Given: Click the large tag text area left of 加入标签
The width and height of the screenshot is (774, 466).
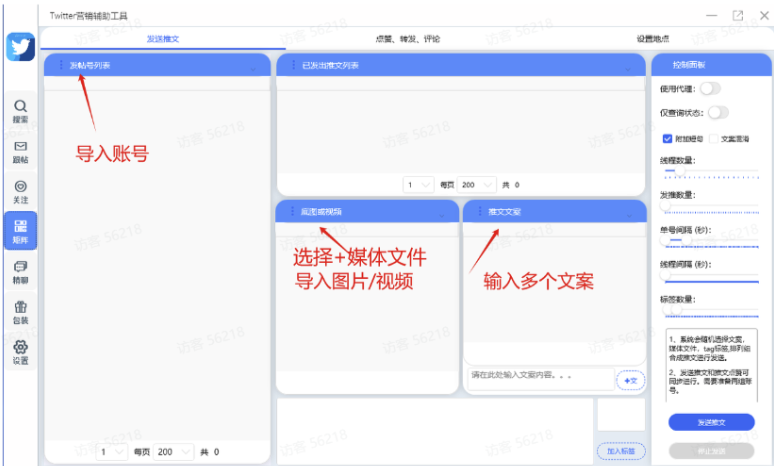Looking at the screenshot, I should pos(435,431).
